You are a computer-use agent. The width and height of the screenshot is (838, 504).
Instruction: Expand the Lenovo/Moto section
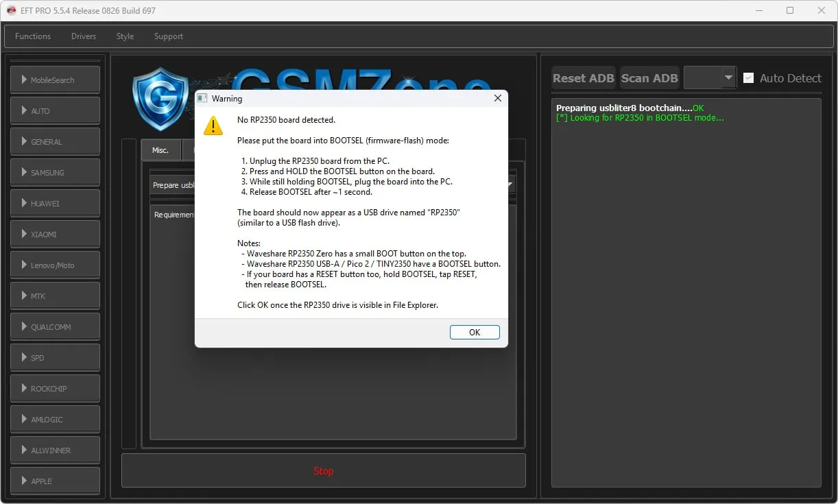55,265
